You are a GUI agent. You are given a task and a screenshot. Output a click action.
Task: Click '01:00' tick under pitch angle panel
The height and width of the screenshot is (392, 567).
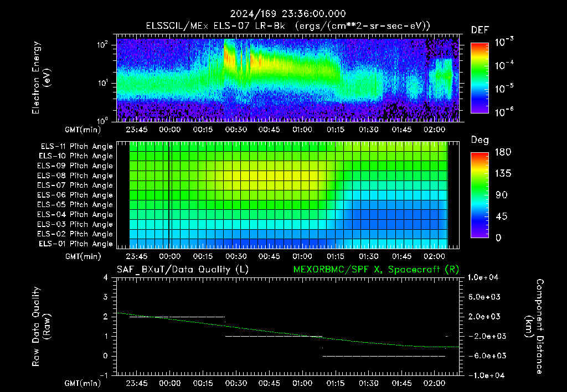click(x=302, y=256)
